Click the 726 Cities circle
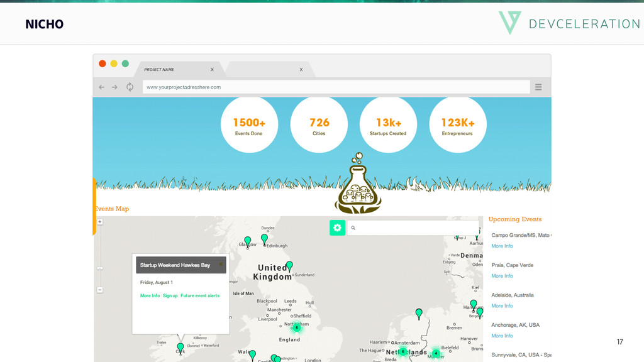The width and height of the screenshot is (644, 362). (x=319, y=124)
